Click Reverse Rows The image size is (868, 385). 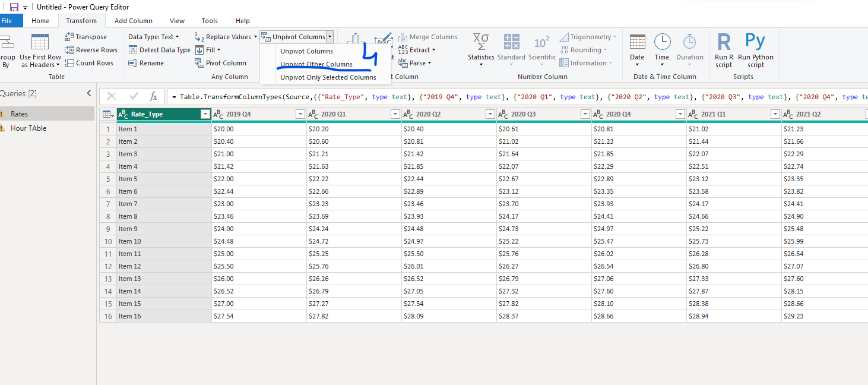tap(91, 50)
